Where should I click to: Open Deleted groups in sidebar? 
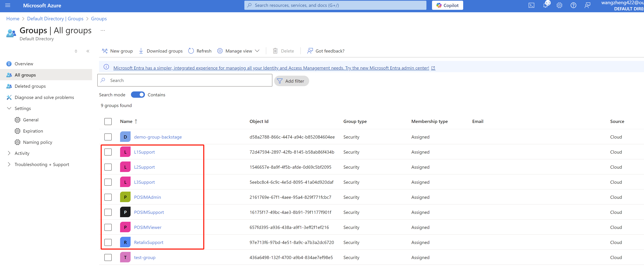30,86
